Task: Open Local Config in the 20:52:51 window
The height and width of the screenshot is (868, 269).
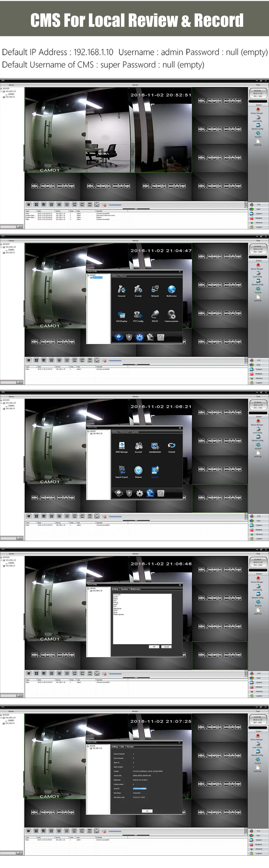Action: point(258,118)
